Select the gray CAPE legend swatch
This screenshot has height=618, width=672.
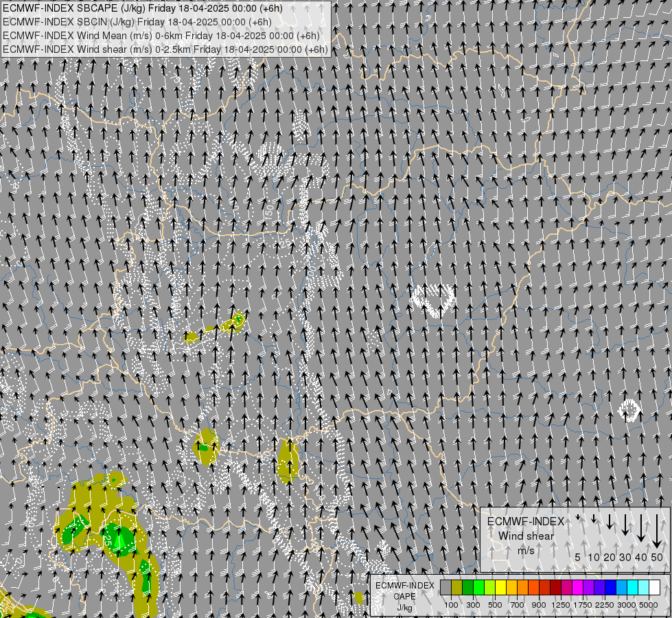click(445, 588)
